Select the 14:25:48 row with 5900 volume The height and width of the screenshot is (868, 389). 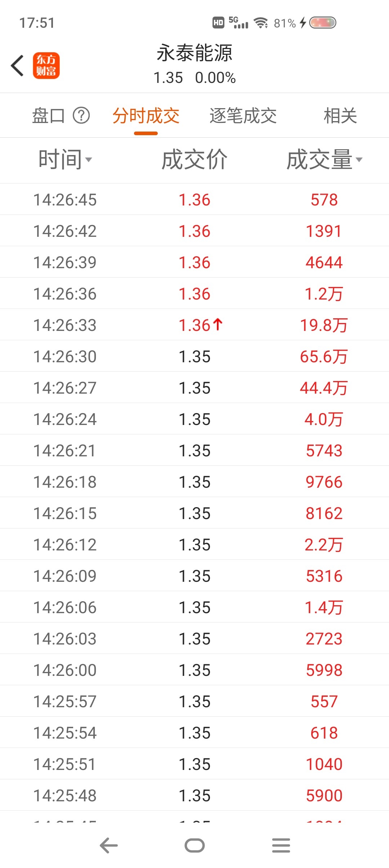pyautogui.click(x=194, y=795)
